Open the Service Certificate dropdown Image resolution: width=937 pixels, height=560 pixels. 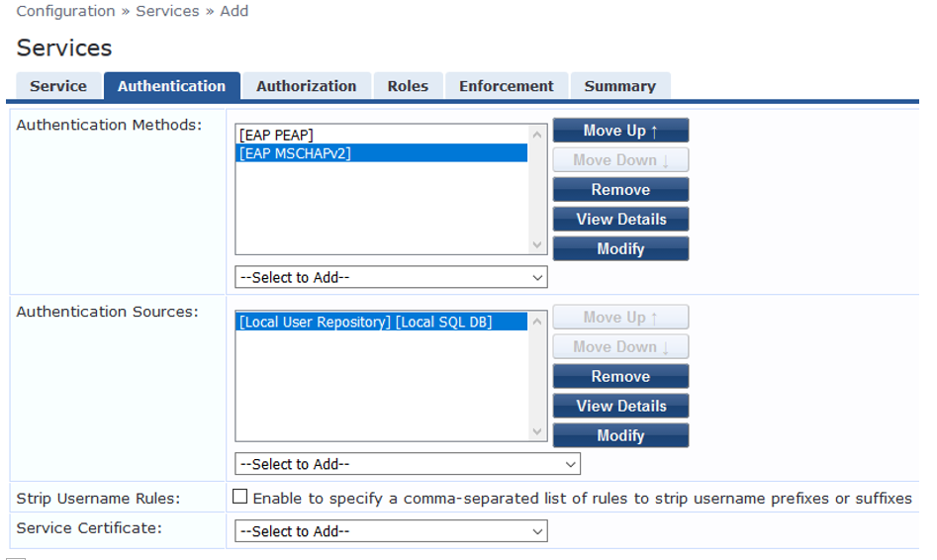click(x=391, y=531)
